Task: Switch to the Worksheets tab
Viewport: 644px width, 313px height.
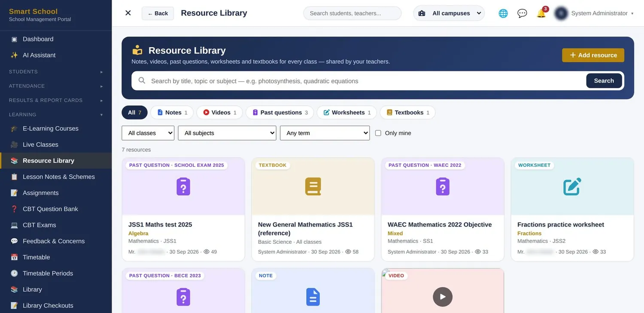Action: pyautogui.click(x=347, y=113)
